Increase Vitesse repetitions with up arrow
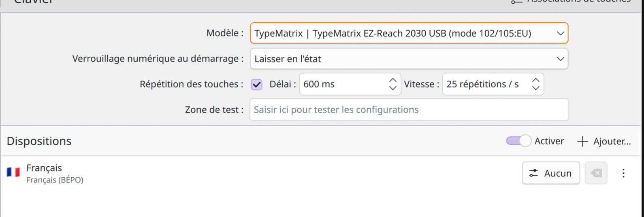 [535, 80]
